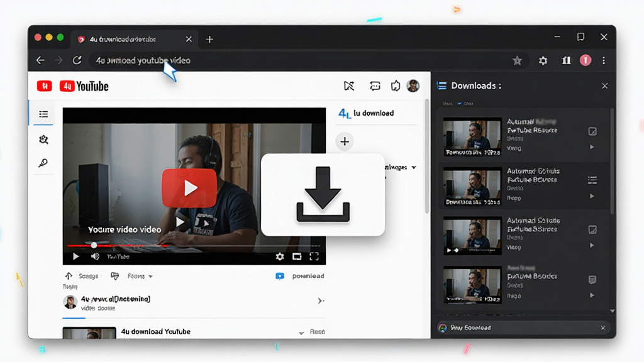Expand the 4u download Youtube row chevron
Viewport: 644px width, 362px height.
pyautogui.click(x=301, y=332)
